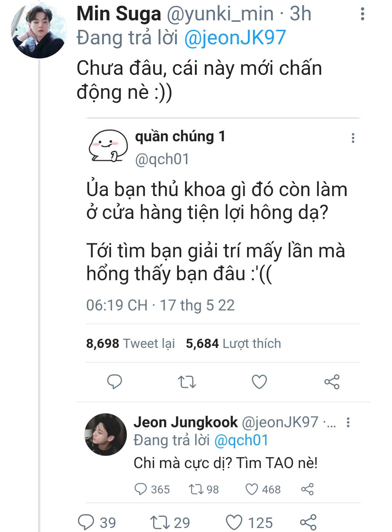Reply to quần chúng 1's quoted tweet

114,382
